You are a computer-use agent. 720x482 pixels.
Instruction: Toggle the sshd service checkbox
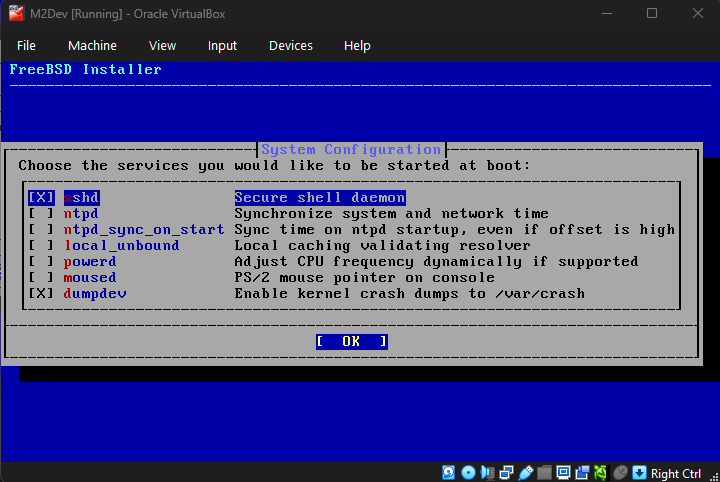point(41,198)
